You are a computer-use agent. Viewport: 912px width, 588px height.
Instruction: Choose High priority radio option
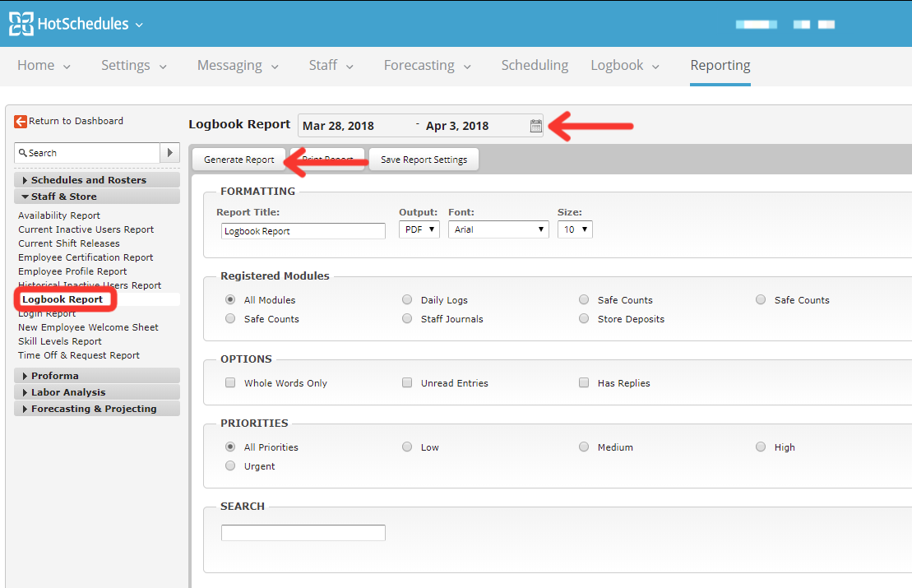pos(761,447)
